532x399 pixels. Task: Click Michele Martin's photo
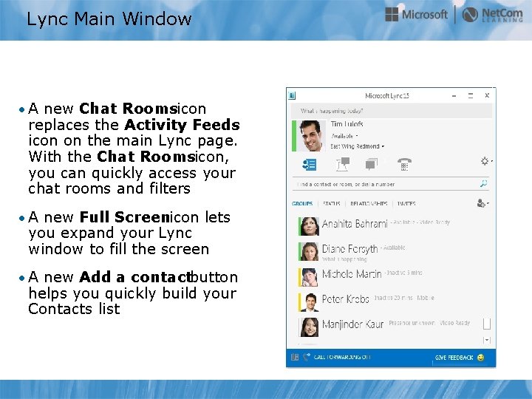click(x=310, y=277)
